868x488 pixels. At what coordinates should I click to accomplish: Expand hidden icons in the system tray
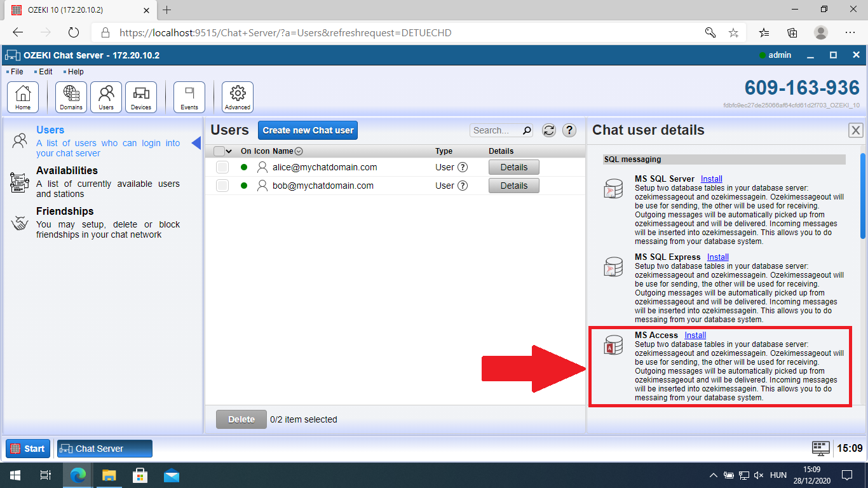coord(714,475)
